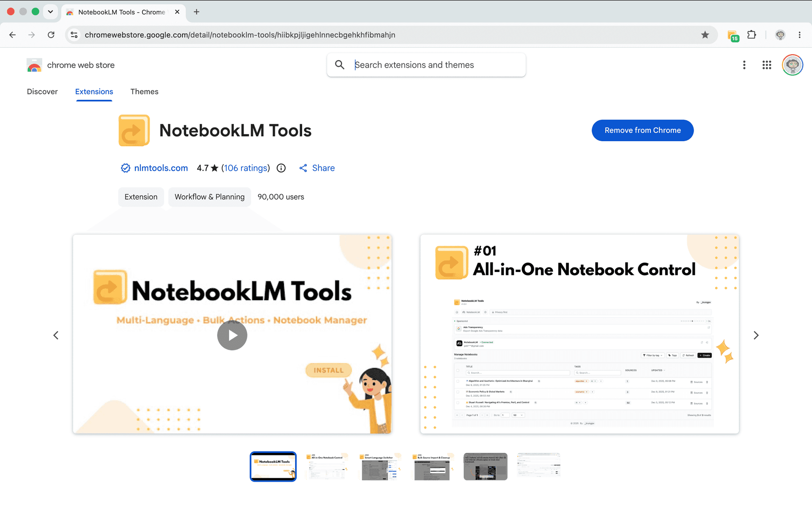The height and width of the screenshot is (510, 812).
Task: Click the NotebookLM Tools page title
Action: click(235, 130)
